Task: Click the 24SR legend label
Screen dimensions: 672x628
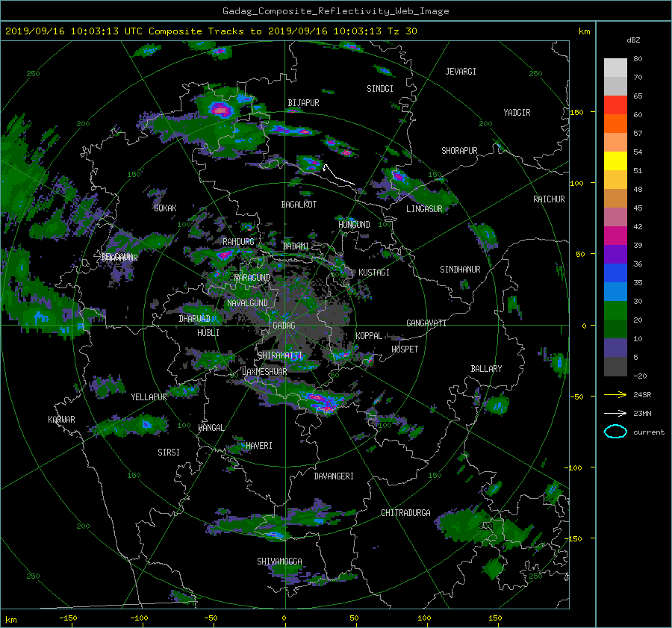Action: 642,394
